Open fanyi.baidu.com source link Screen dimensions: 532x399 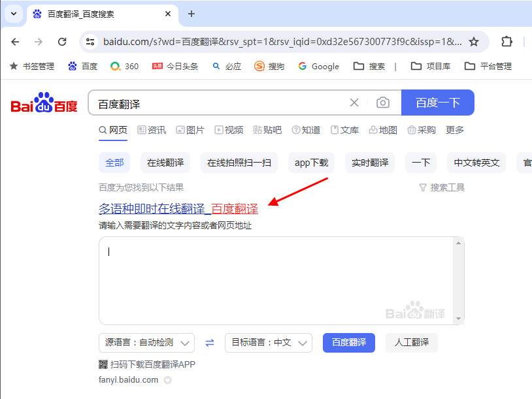[128, 379]
